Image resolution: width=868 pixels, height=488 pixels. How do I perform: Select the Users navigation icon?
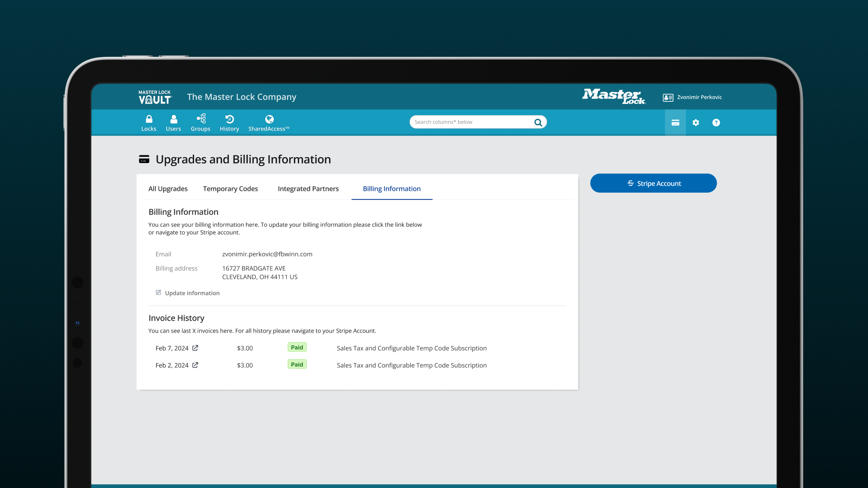click(x=173, y=122)
